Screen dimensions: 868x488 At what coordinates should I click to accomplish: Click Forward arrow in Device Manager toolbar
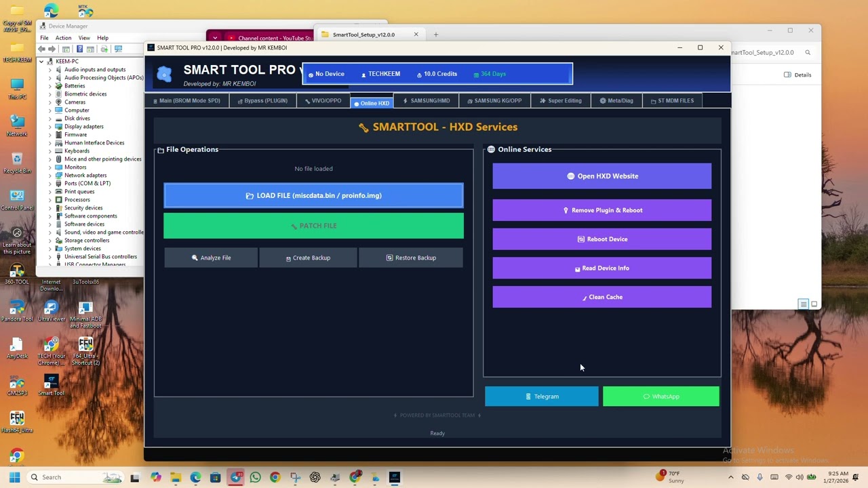(x=52, y=49)
